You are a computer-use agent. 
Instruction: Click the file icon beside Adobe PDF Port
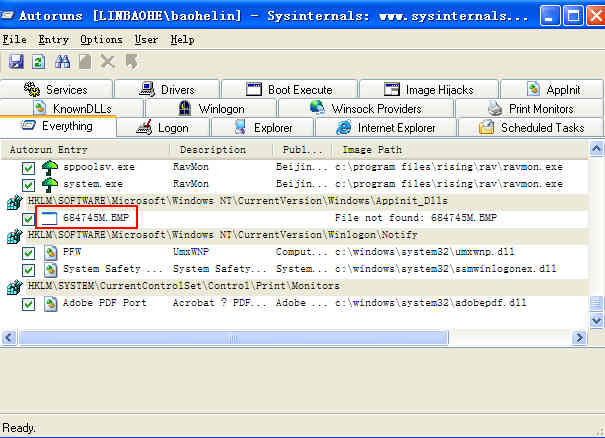click(50, 304)
